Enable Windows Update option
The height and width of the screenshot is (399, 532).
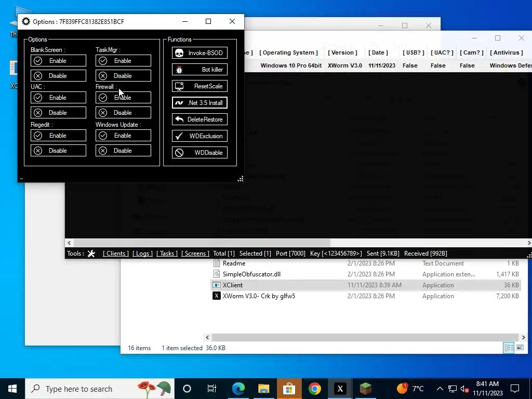[x=123, y=136]
